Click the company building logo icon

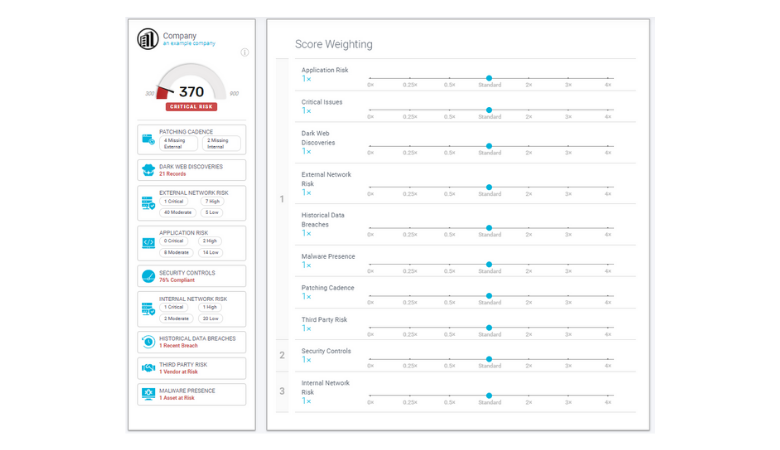tap(148, 39)
